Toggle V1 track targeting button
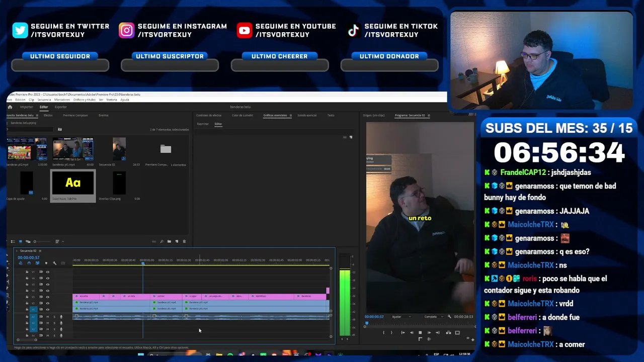The image size is (644, 362). pyautogui.click(x=34, y=309)
